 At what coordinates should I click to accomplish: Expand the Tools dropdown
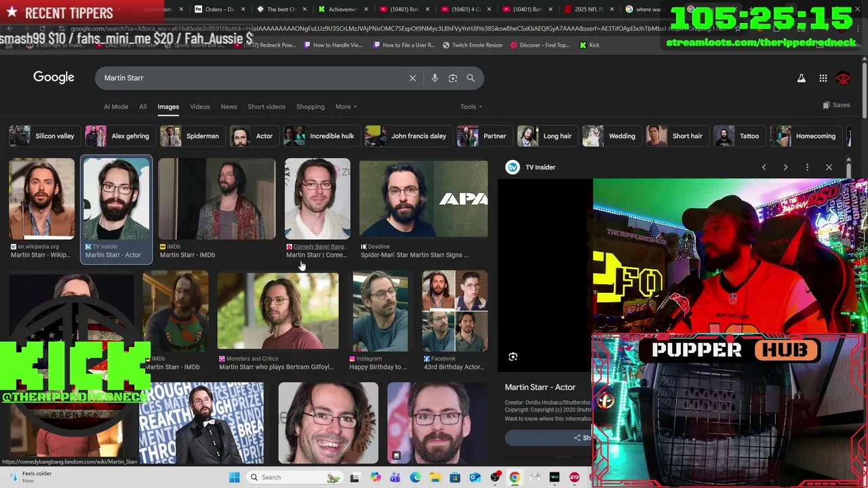(x=471, y=106)
